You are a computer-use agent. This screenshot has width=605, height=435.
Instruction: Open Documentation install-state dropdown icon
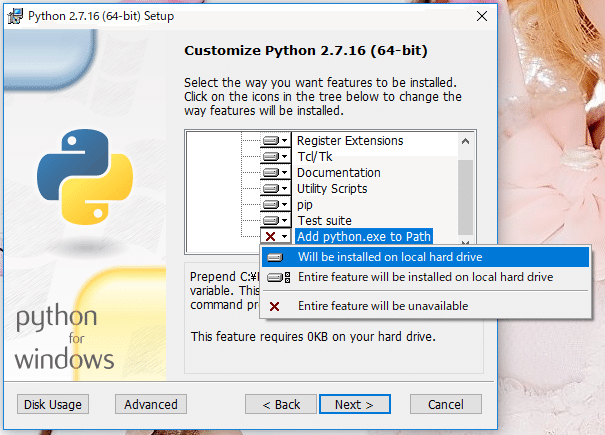pyautogui.click(x=275, y=173)
